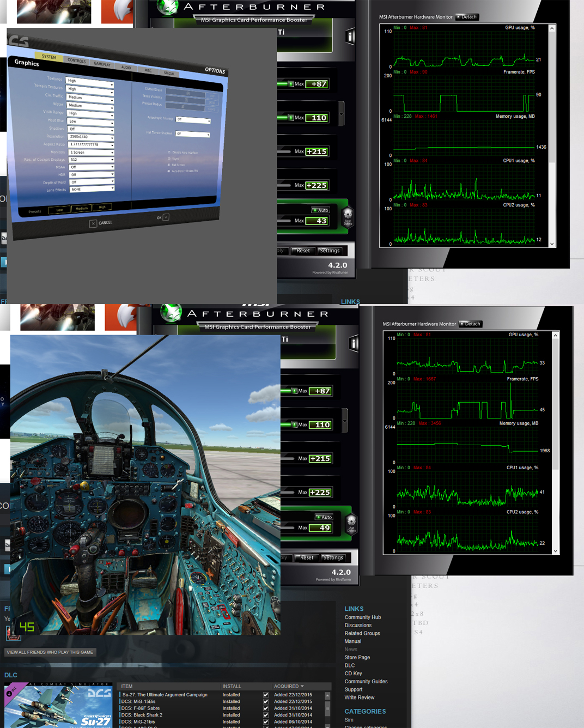
Task: Toggle Auto fan speed in lower Afterburner
Action: coord(324,517)
